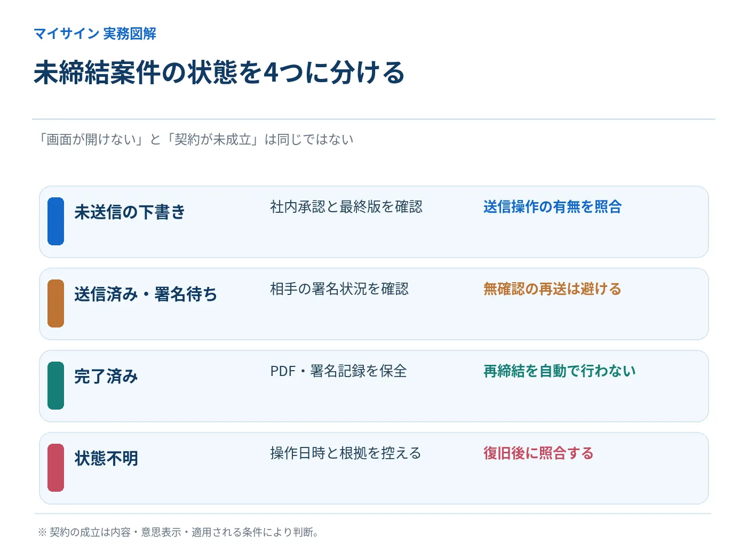Viewport: 747px width, 560px height.
Task: Click the header text マイサイン 実務図解
Action: click(95, 34)
